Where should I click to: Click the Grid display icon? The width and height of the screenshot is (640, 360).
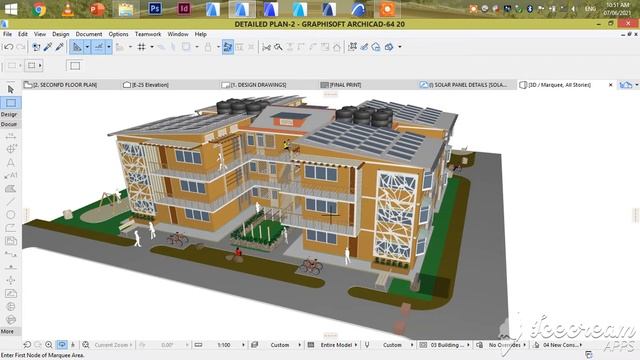click(x=142, y=47)
